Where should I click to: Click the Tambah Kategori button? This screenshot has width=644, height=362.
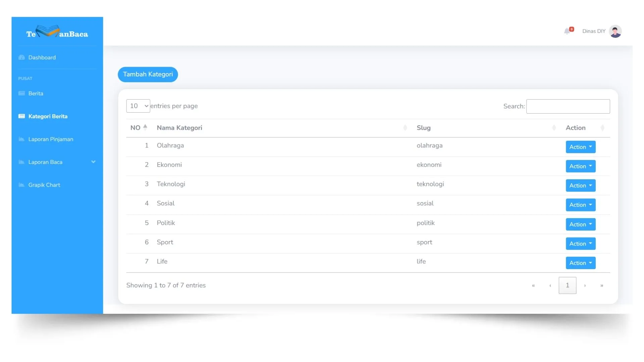pyautogui.click(x=148, y=74)
